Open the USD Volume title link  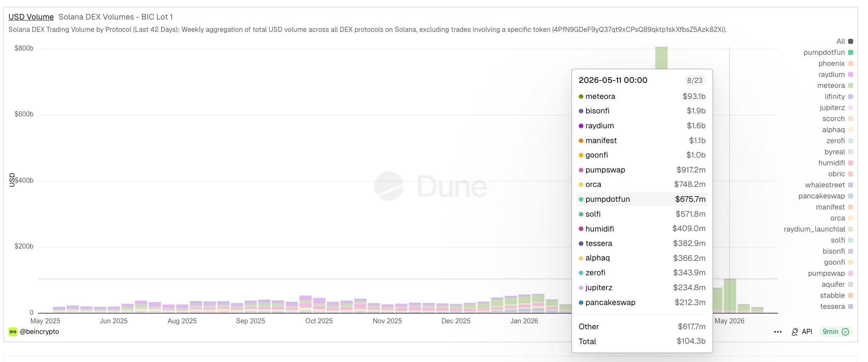(x=31, y=17)
